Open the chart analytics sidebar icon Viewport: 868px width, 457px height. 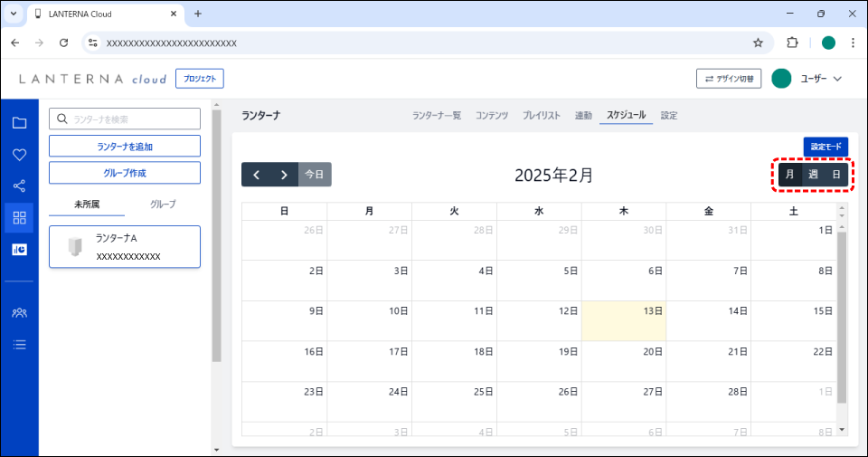point(19,249)
